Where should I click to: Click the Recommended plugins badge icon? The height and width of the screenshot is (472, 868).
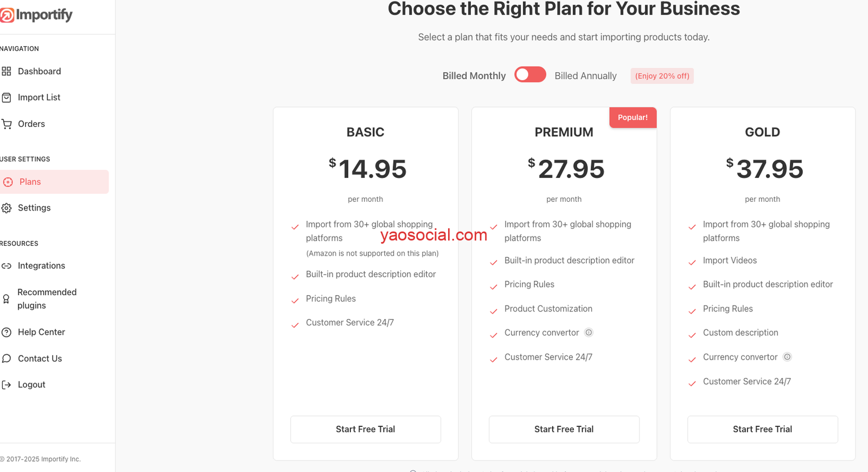7,299
